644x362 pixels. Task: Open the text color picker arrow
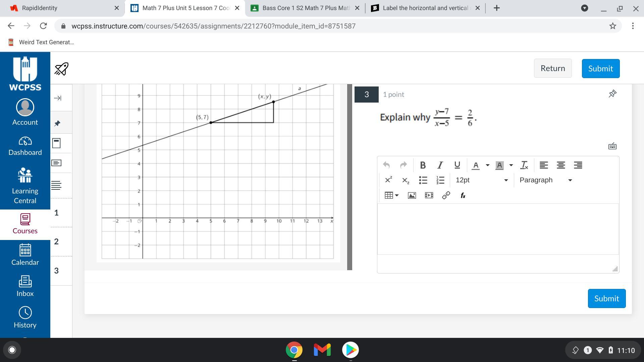pyautogui.click(x=487, y=165)
